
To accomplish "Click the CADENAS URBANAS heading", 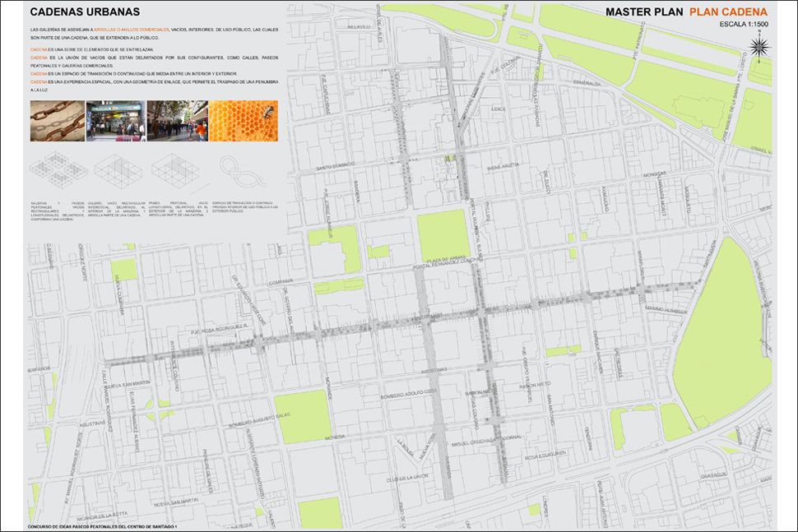I will [x=84, y=12].
